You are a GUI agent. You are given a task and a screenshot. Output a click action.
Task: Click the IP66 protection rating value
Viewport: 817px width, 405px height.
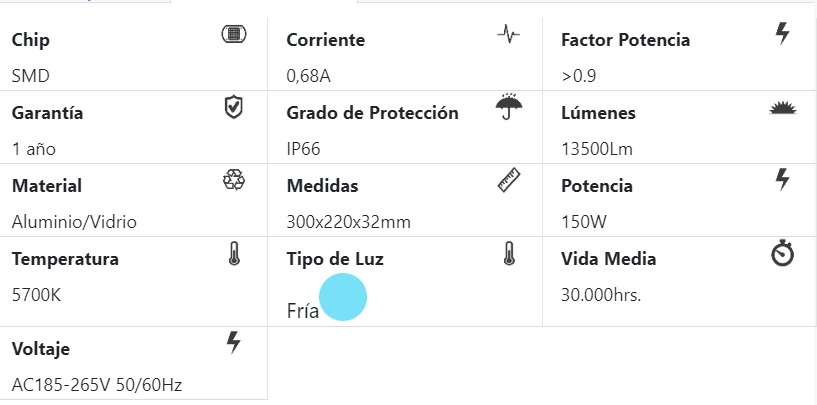tap(304, 149)
